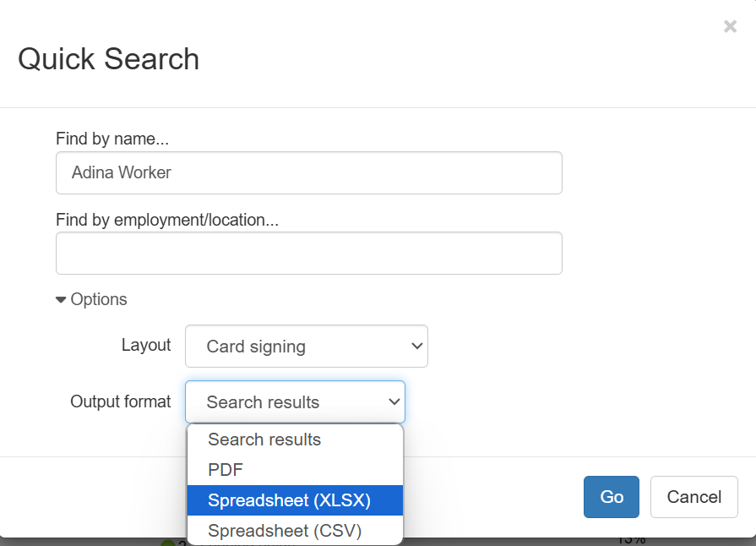Expand the Output format selector
Viewport: 756px width, 546px height.
pyautogui.click(x=294, y=401)
